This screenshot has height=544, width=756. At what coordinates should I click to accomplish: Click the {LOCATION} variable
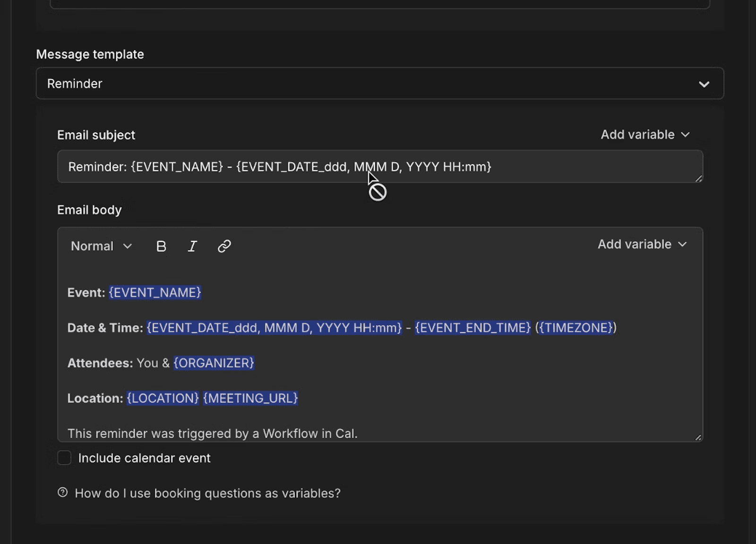pos(163,398)
